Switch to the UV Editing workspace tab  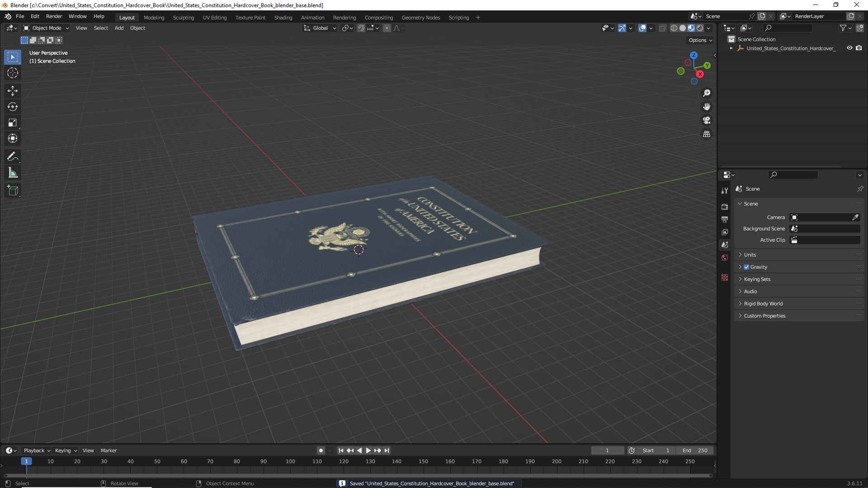215,18
